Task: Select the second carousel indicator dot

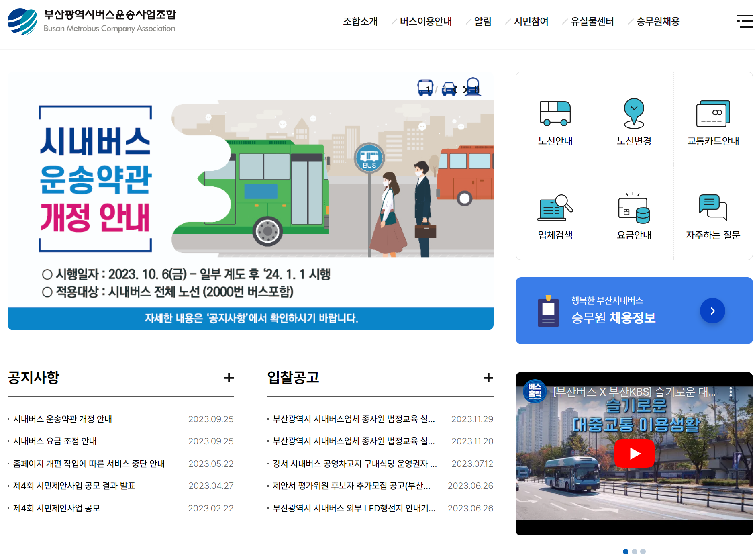Action: click(635, 552)
